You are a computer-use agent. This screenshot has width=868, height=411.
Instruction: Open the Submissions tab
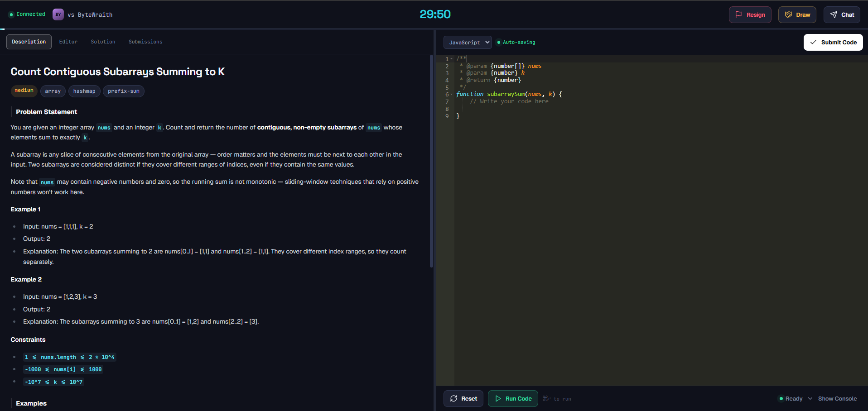pyautogui.click(x=145, y=42)
